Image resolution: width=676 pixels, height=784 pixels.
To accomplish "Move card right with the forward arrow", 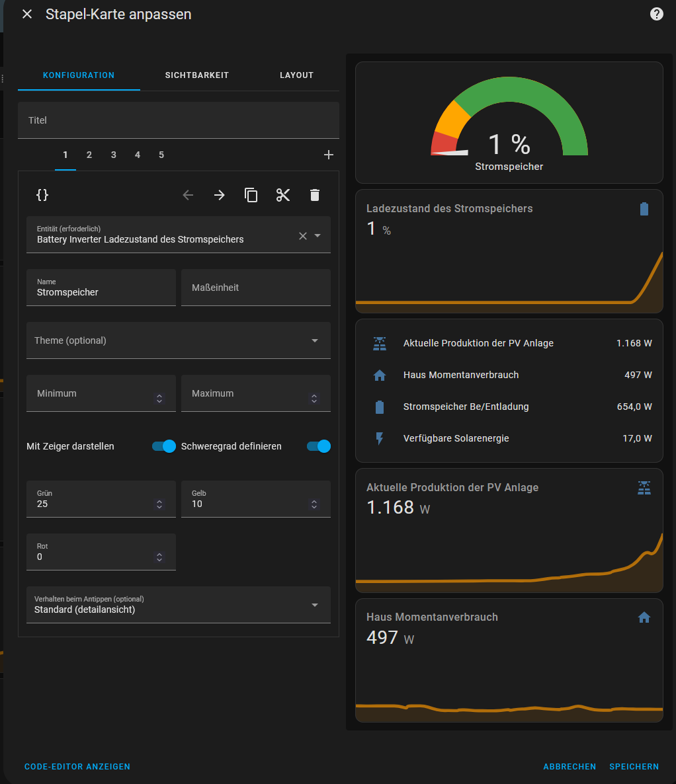I will coord(219,195).
